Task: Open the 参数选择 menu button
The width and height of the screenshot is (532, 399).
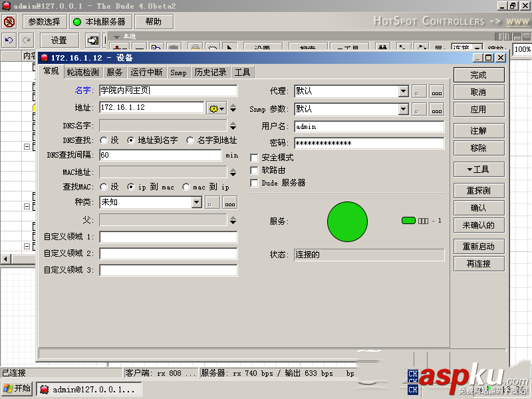Action: point(44,22)
